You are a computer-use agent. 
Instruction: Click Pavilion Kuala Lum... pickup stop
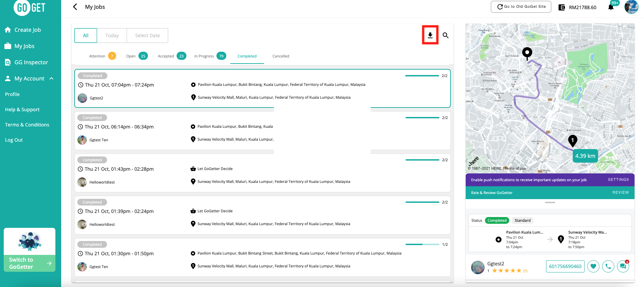point(520,239)
